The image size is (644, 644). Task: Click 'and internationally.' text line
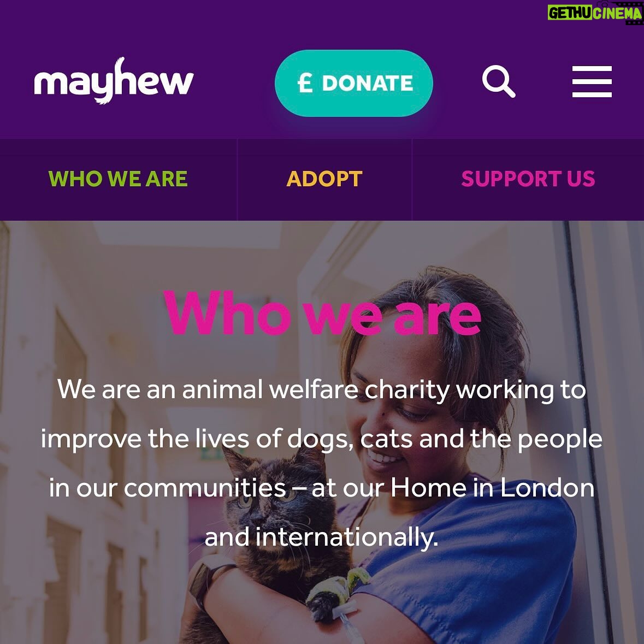point(322,537)
